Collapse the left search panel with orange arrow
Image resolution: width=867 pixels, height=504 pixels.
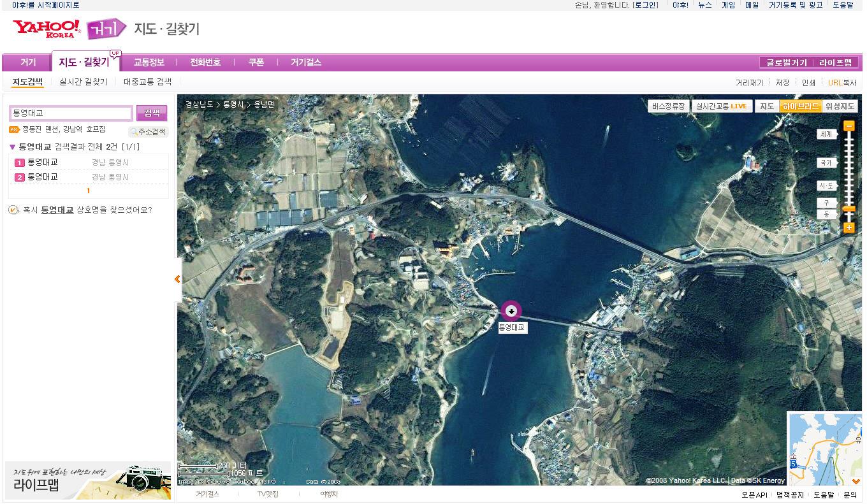tap(177, 279)
